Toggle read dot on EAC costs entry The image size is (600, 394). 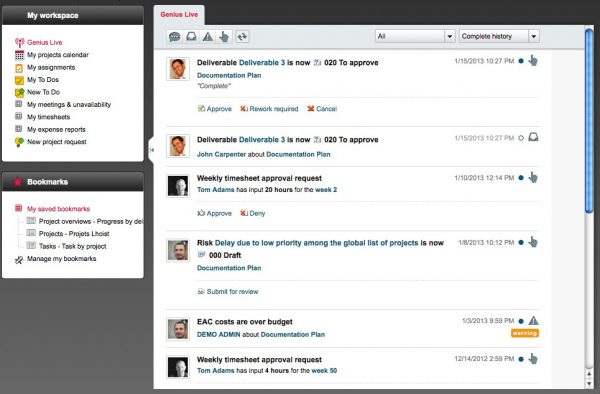pyautogui.click(x=521, y=321)
